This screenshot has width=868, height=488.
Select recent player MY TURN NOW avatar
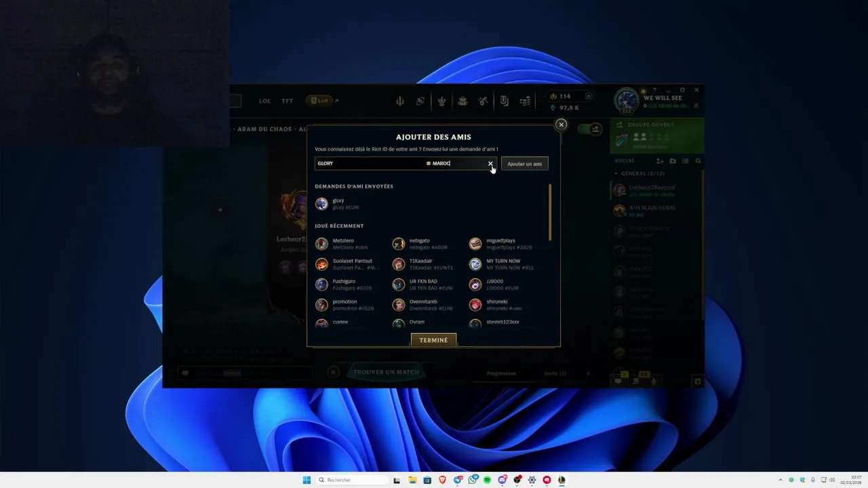click(475, 264)
